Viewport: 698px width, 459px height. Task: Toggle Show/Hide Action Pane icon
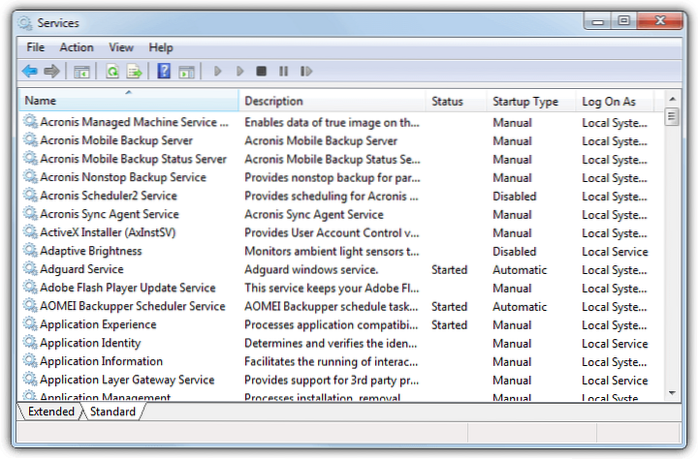pyautogui.click(x=187, y=71)
